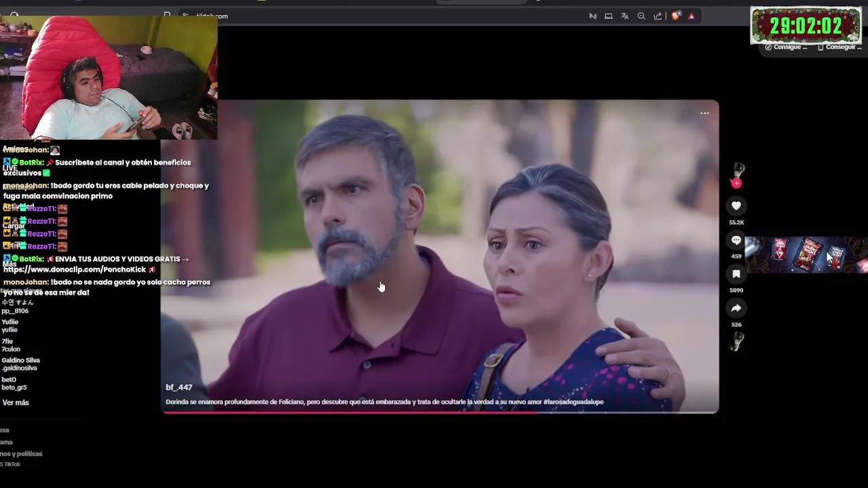Open the #larosadeguadalupe hashtag
The height and width of the screenshot is (488, 868).
(x=573, y=402)
